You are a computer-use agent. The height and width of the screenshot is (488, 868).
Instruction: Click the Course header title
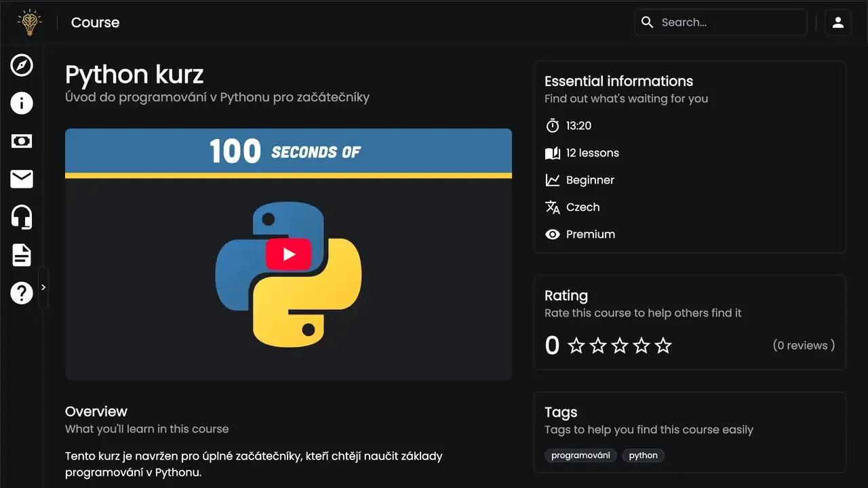95,22
